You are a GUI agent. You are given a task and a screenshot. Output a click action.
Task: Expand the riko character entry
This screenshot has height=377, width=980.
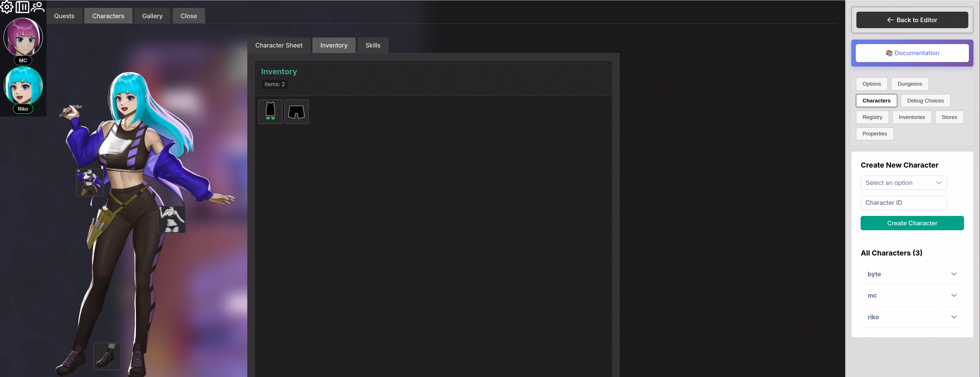[x=912, y=317]
